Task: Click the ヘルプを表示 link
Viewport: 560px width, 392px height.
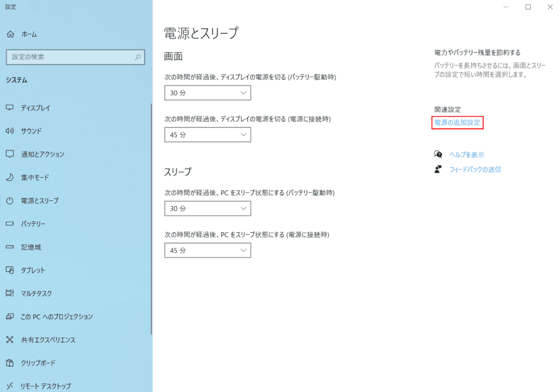Action: pos(467,155)
